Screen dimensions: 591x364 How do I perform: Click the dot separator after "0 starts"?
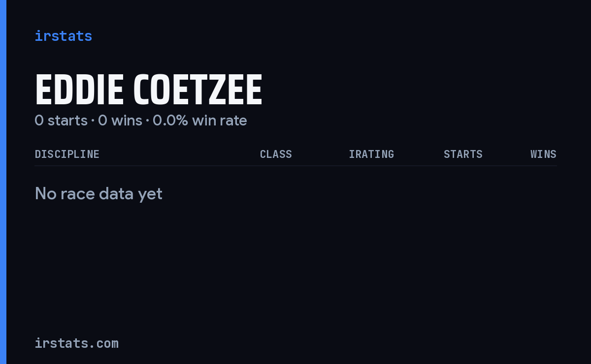(x=93, y=121)
